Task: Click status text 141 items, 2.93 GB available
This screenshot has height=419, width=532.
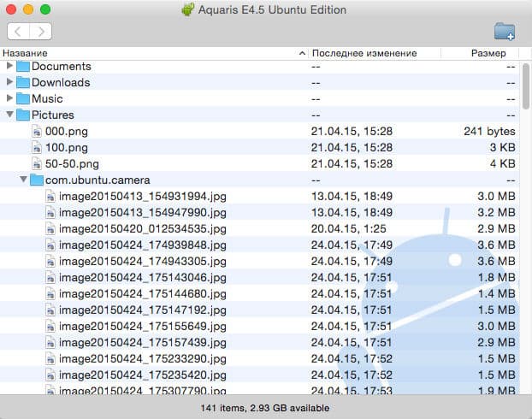Action: click(265, 408)
